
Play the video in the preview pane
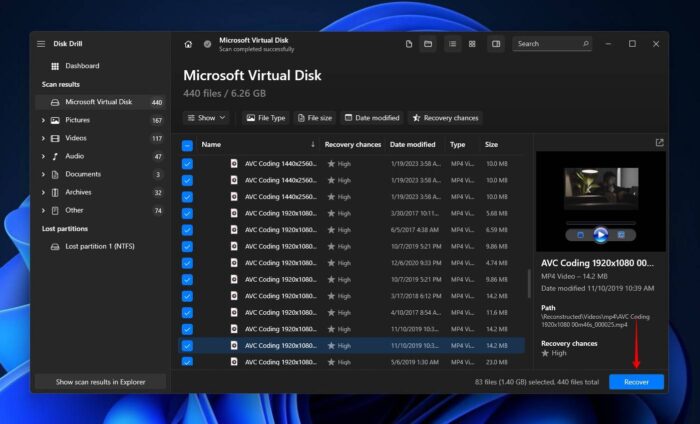point(600,235)
